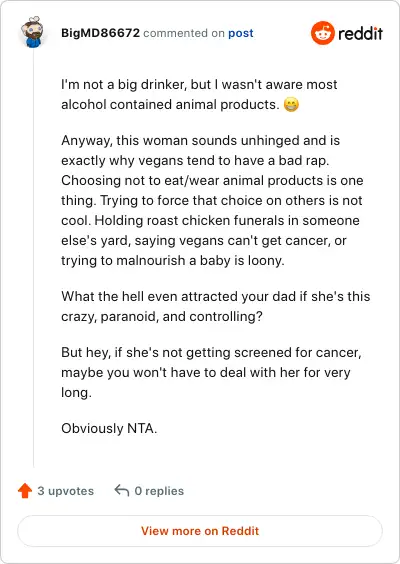The width and height of the screenshot is (400, 564).
Task: Click the vertical thread line below the avatar
Action: coord(33,259)
